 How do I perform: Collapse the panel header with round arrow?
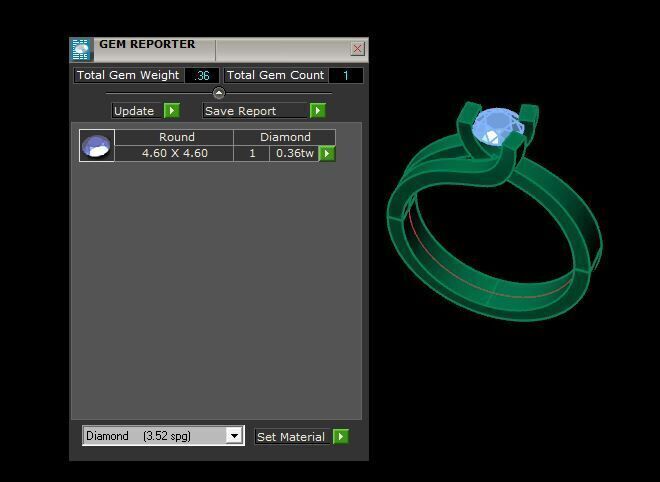point(219,93)
